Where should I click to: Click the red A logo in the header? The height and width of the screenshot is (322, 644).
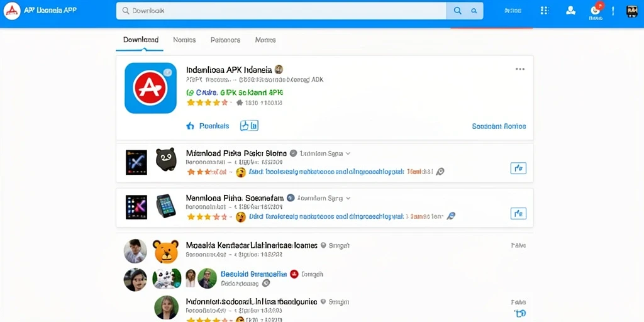(12, 11)
